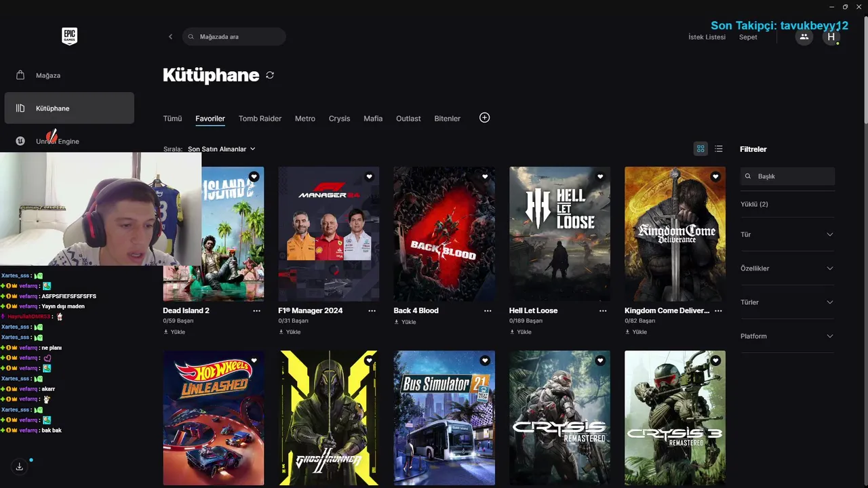Open Dead Island 2 options menu
The image size is (868, 488).
click(256, 310)
